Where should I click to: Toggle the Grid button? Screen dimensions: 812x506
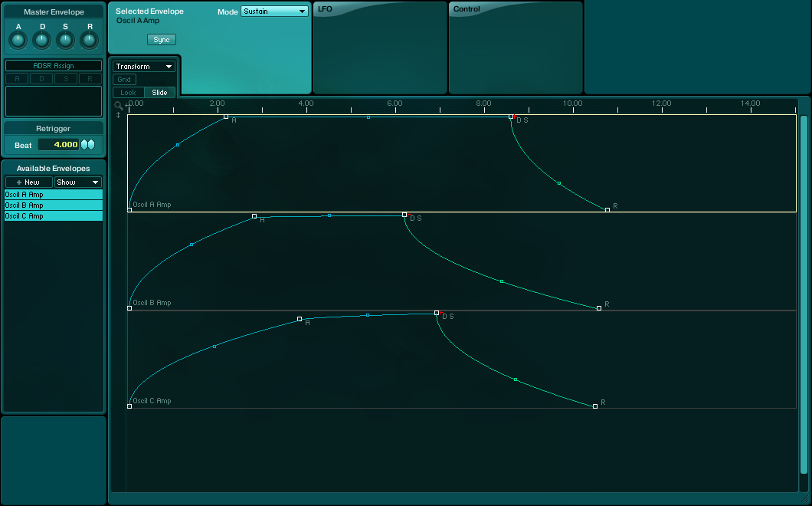point(124,79)
